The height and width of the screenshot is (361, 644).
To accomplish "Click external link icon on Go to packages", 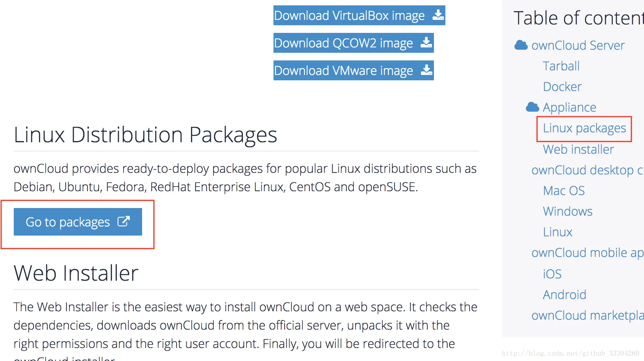I will click(124, 221).
